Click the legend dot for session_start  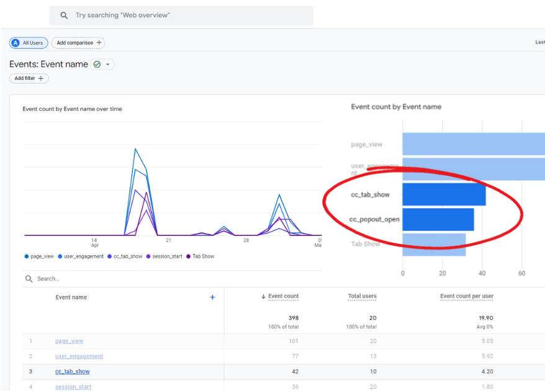tap(149, 256)
